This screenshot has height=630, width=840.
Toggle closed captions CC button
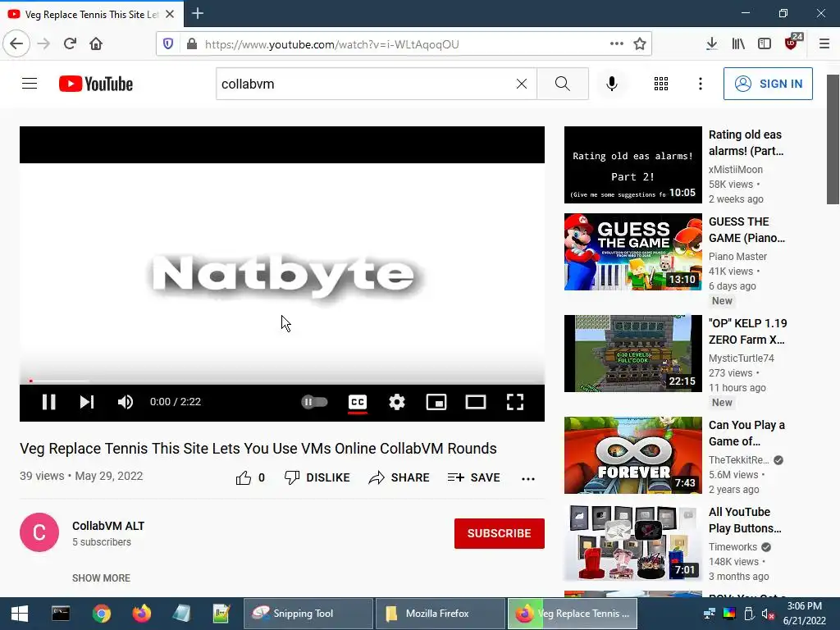(x=358, y=402)
